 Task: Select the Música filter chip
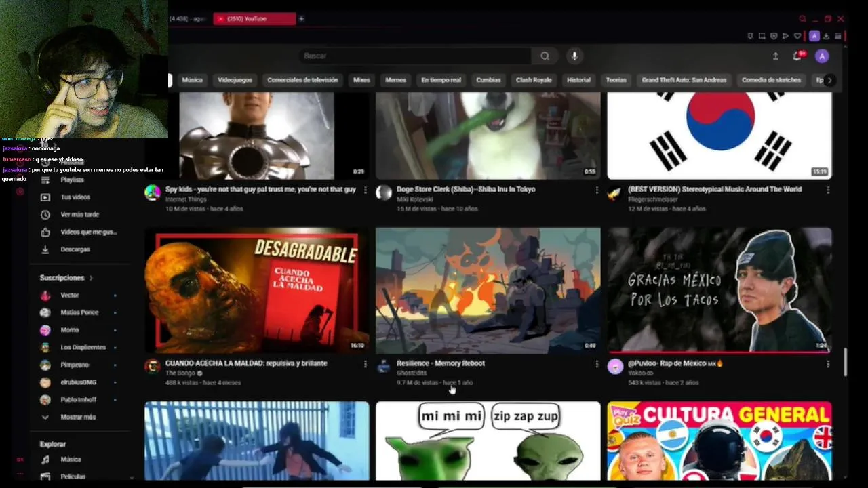point(192,80)
